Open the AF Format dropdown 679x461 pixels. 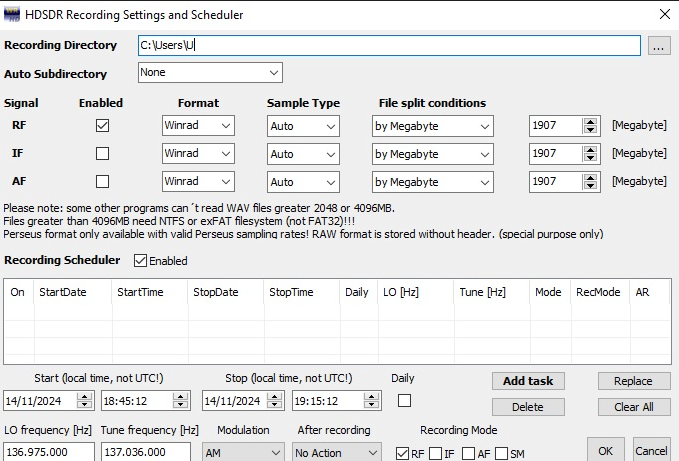(x=198, y=182)
